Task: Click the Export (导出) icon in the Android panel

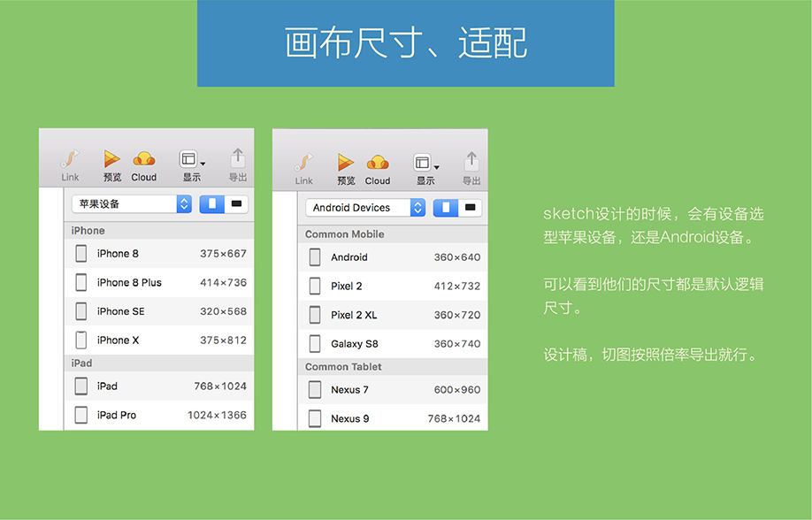Action: pyautogui.click(x=471, y=170)
